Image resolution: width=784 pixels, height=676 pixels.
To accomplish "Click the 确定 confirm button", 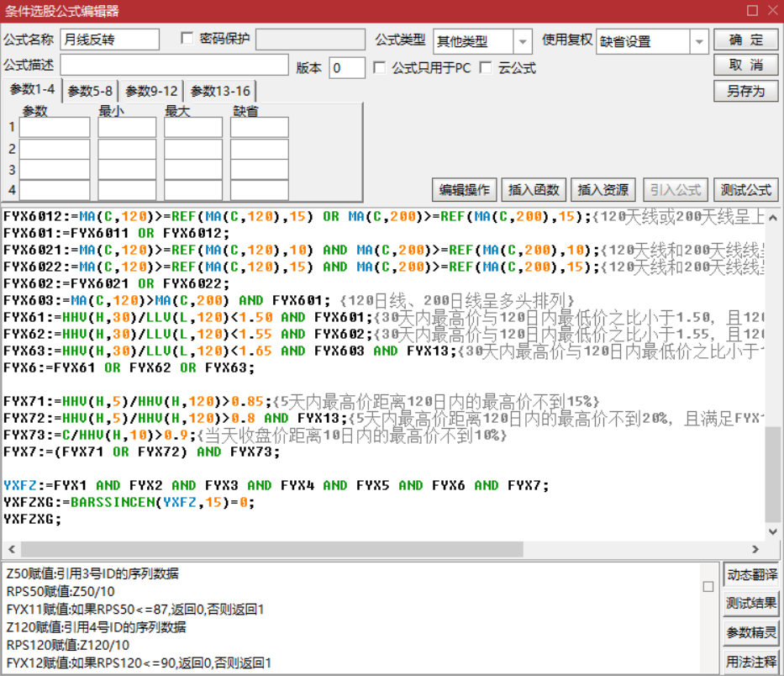I will click(x=745, y=40).
